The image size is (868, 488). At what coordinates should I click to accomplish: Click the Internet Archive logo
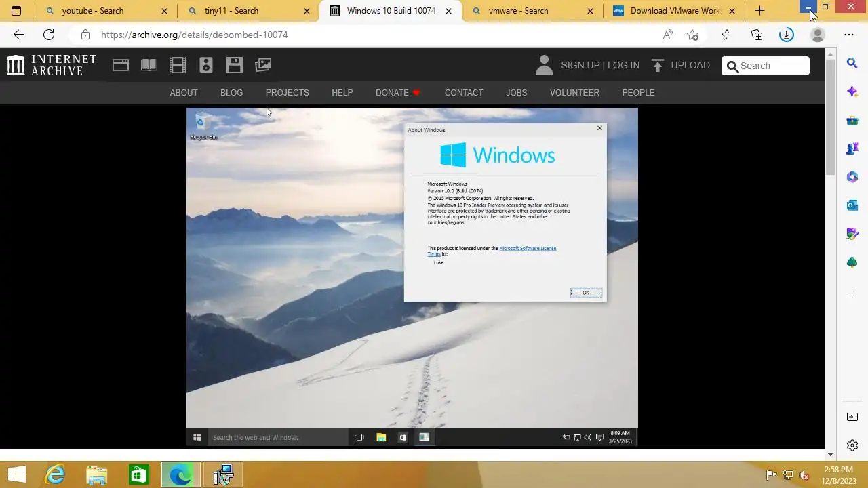pyautogui.click(x=52, y=65)
